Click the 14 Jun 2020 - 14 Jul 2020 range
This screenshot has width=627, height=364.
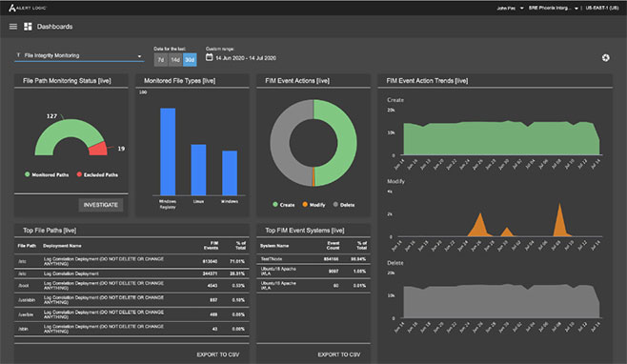(246, 58)
